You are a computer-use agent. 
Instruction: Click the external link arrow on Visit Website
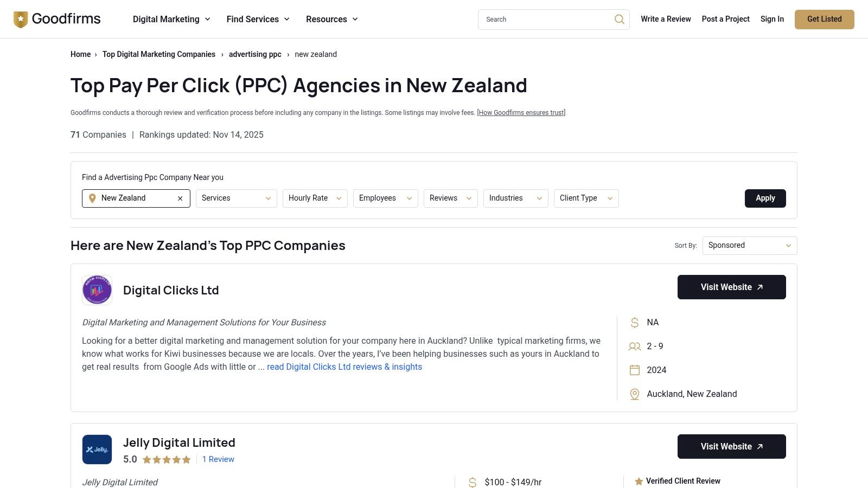(x=760, y=287)
